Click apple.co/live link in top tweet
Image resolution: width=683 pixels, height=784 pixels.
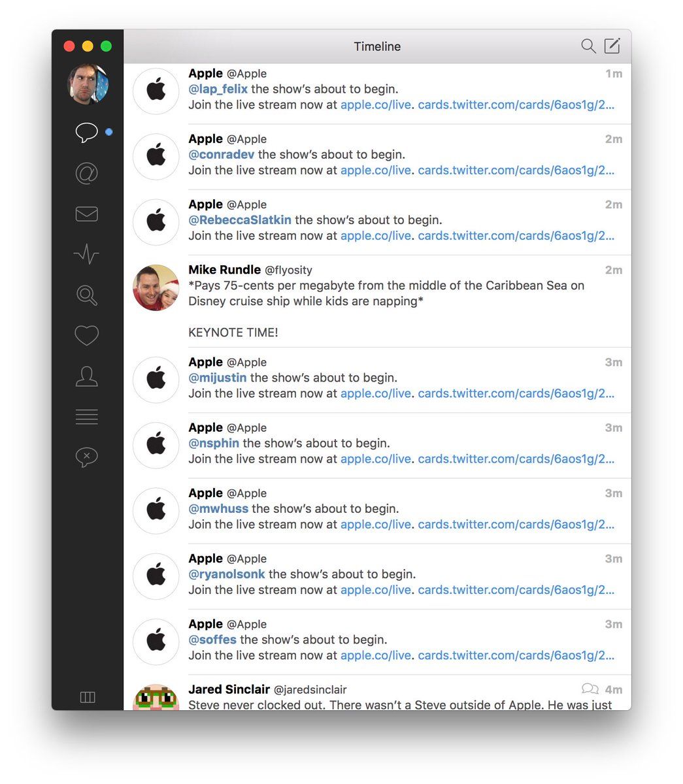coord(376,105)
